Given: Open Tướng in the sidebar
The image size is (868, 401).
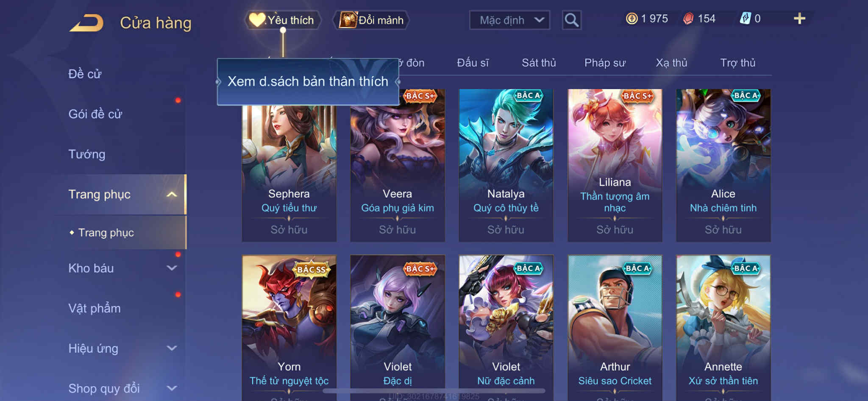Looking at the screenshot, I should 87,154.
